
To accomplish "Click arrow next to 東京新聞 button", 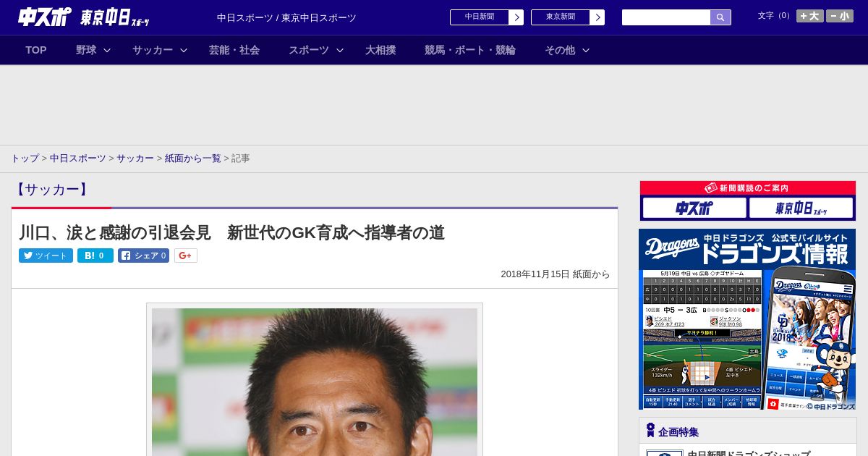I will point(597,17).
